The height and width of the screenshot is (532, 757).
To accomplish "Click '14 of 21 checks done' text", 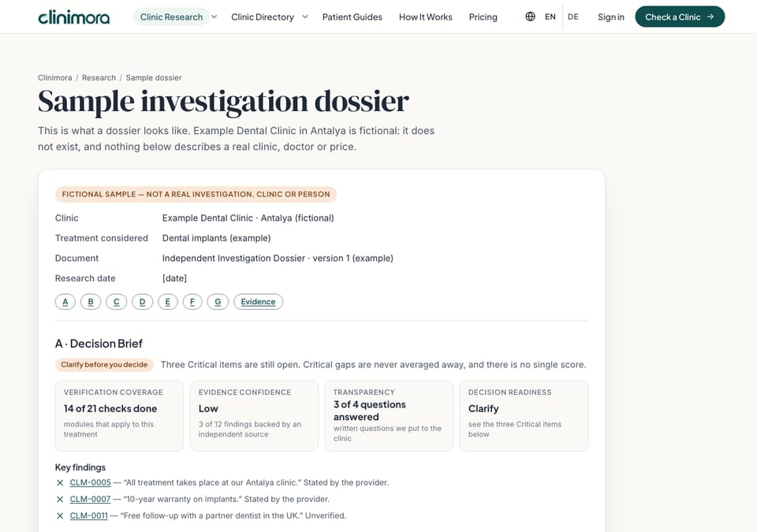I will coord(110,408).
